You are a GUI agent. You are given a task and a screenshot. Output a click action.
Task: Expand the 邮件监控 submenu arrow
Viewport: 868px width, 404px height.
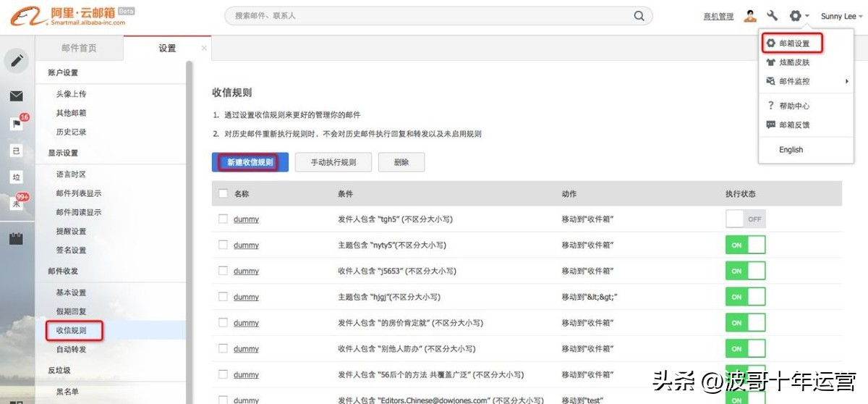(846, 82)
